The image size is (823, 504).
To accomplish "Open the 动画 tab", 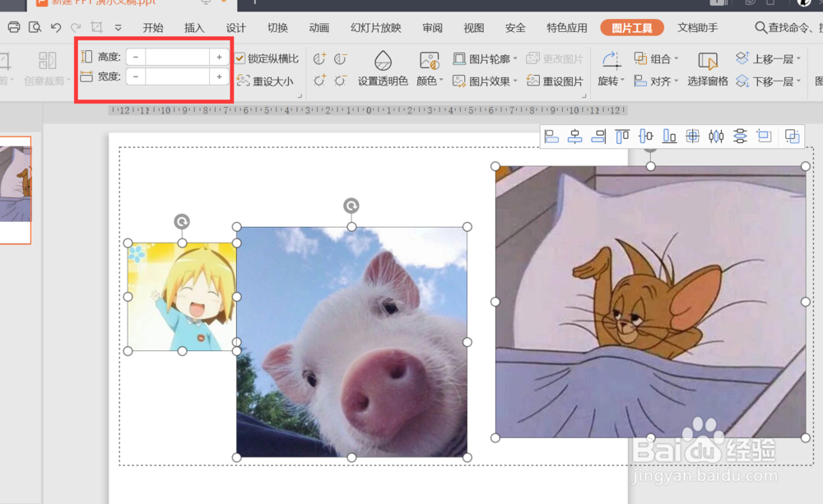I will tap(319, 28).
